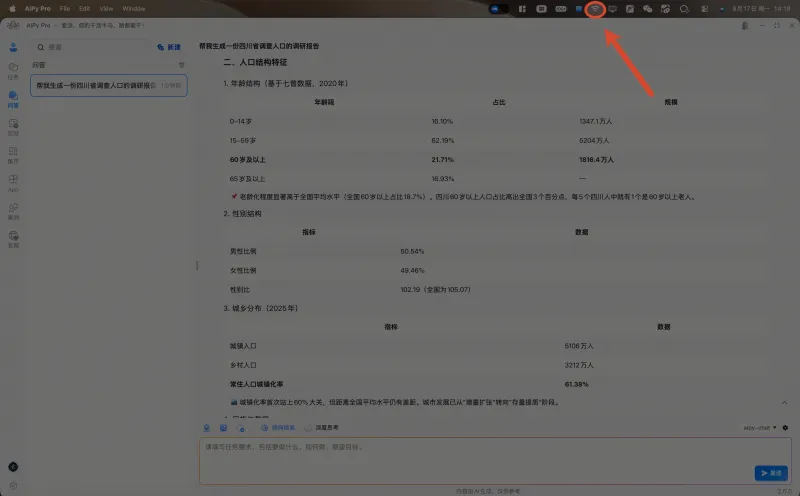Open the AiPy Pro application menu
Screen dimensions: 800x496
[38, 9]
